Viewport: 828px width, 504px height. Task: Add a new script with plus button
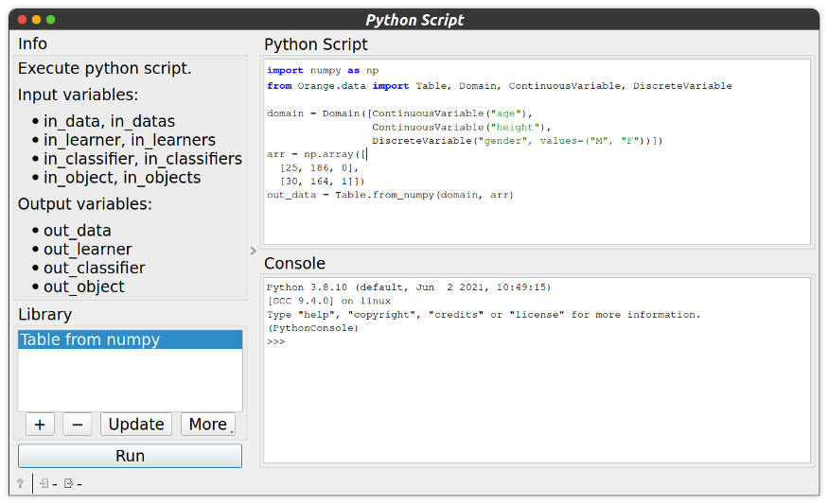tap(40, 425)
